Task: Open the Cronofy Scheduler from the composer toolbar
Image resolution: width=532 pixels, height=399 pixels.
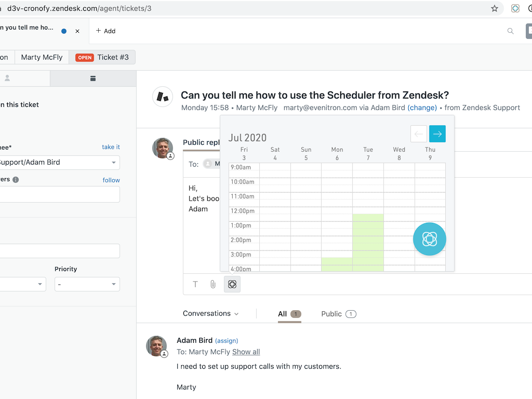Action: pos(232,284)
